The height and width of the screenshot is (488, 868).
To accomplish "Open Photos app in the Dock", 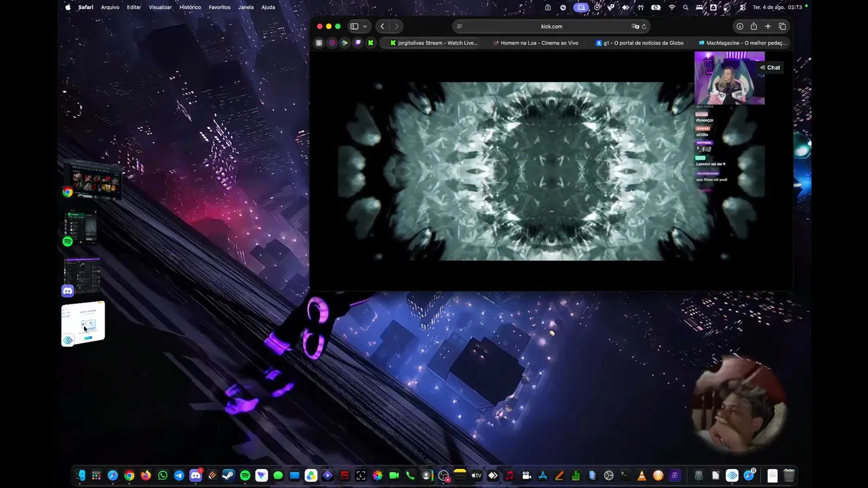I will (x=377, y=476).
